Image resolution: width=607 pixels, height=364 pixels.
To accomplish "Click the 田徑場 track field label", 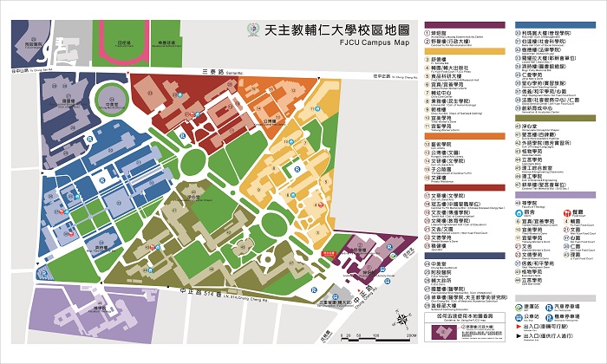I will pos(124,43).
